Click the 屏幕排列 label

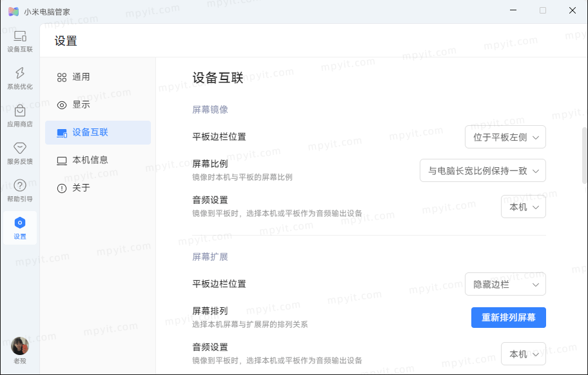click(x=210, y=311)
